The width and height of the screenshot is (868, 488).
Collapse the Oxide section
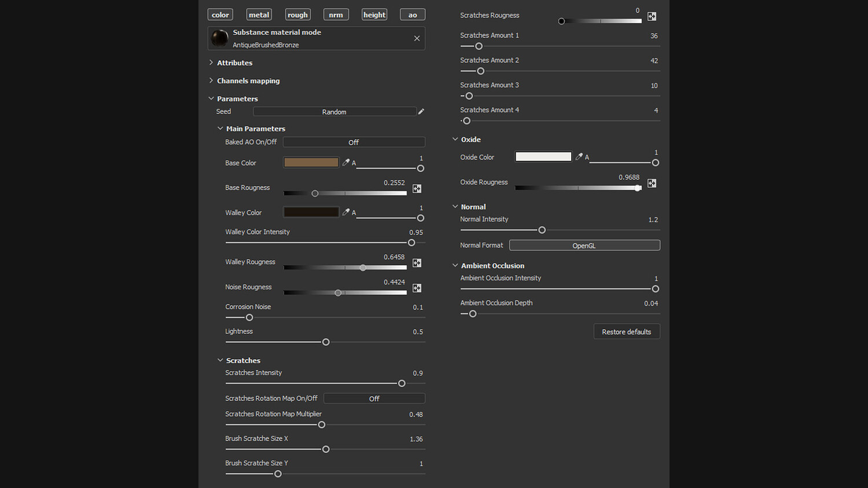[x=455, y=139]
